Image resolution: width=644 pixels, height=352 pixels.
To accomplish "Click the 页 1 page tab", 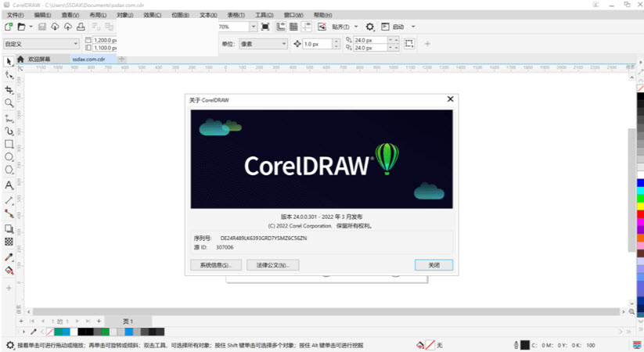I will click(x=128, y=321).
